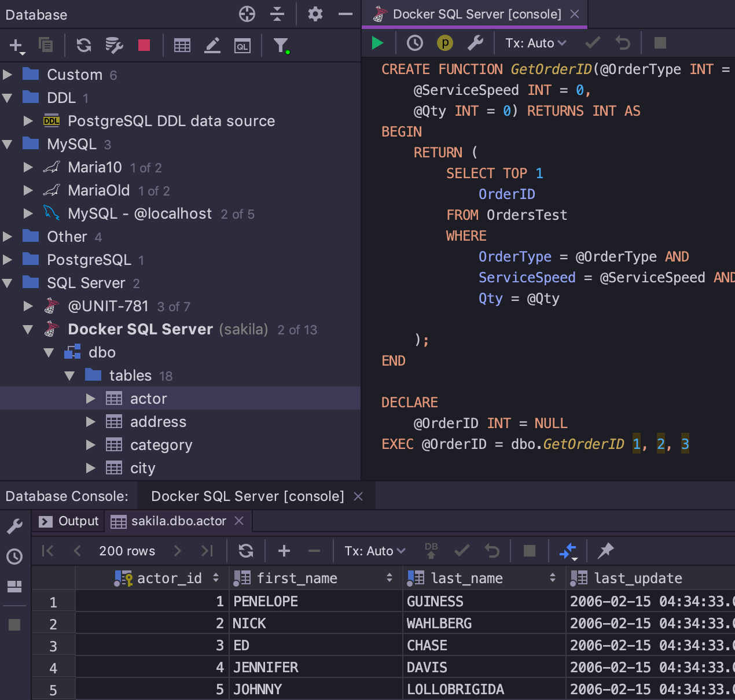Image resolution: width=735 pixels, height=700 pixels.
Task: Sort by the first_name column header
Action: [x=316, y=578]
